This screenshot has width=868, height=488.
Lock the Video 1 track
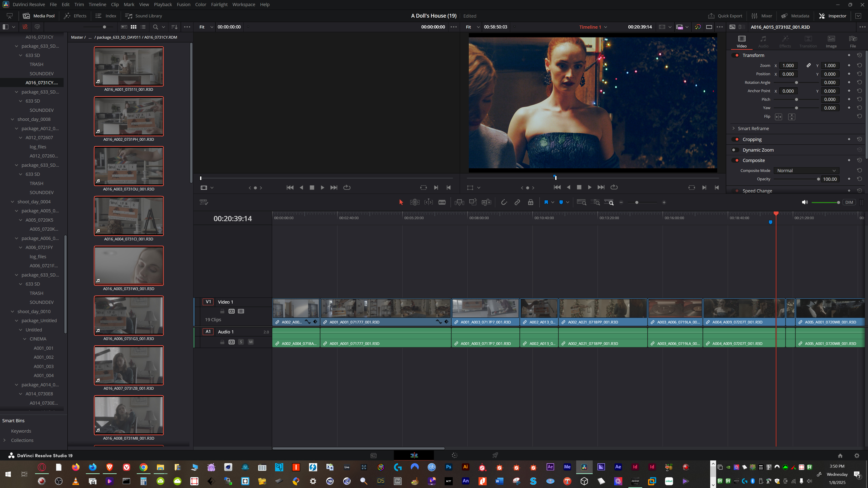click(x=222, y=311)
